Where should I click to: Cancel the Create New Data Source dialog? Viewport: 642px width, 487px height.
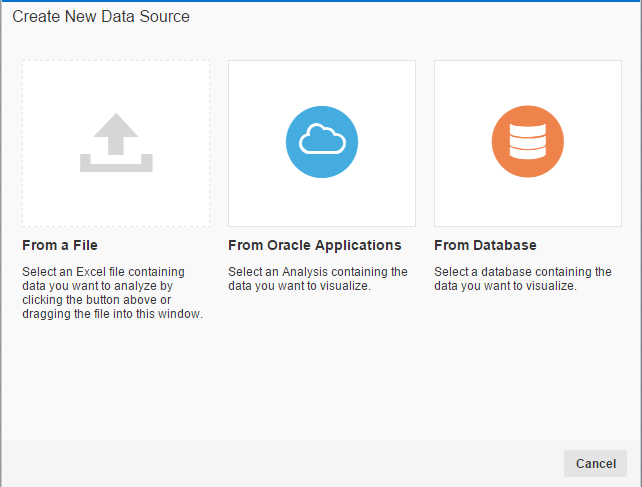coord(595,463)
